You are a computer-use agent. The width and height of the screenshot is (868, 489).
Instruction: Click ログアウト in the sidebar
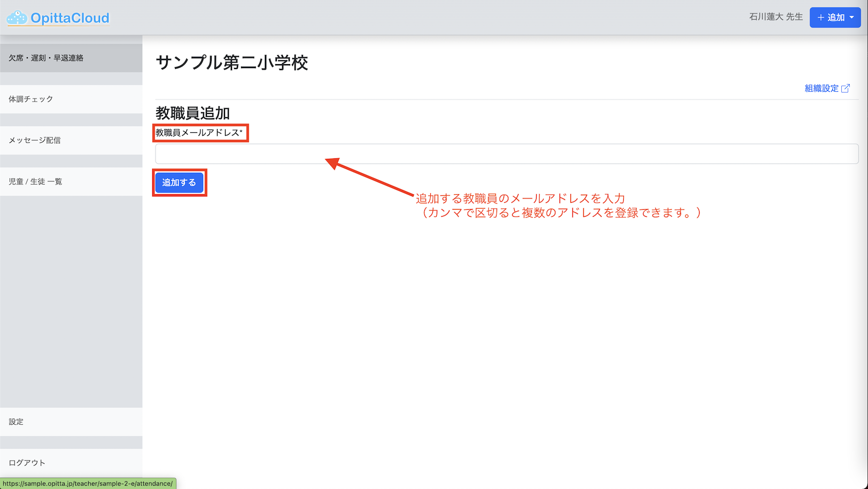71,463
